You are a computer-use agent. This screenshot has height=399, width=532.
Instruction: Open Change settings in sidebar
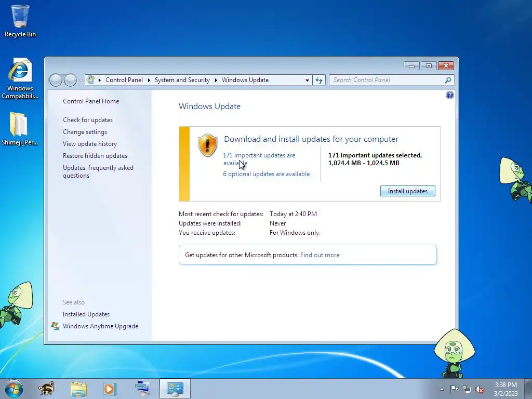pyautogui.click(x=85, y=132)
